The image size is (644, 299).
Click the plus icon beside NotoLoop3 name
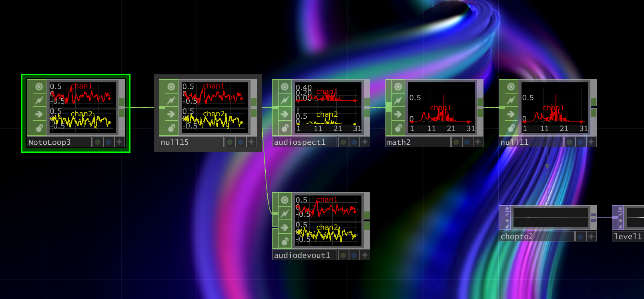point(119,142)
